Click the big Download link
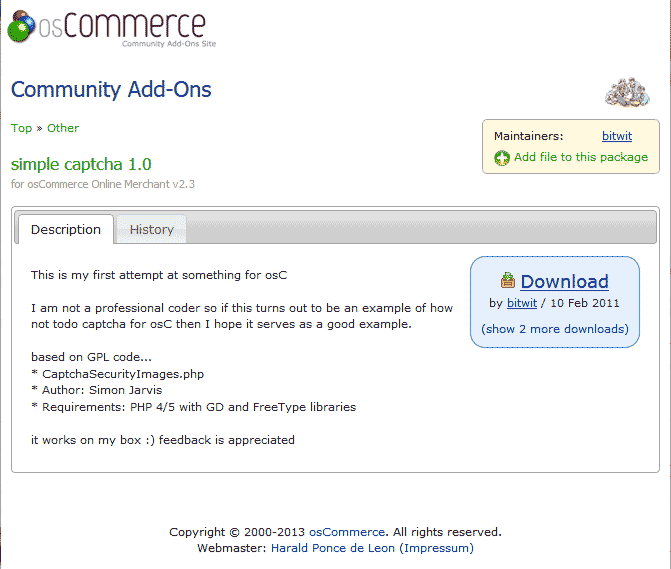Screen dimensions: 671x569 (564, 281)
